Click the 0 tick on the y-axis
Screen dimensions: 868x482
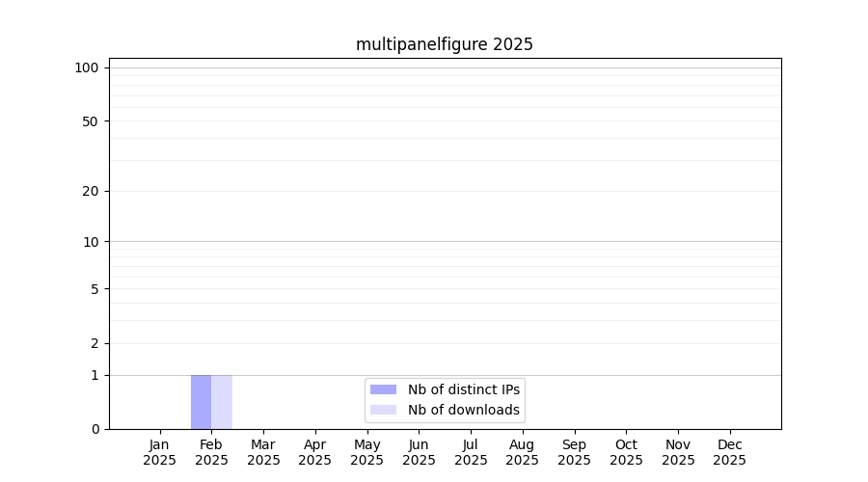pyautogui.click(x=94, y=429)
